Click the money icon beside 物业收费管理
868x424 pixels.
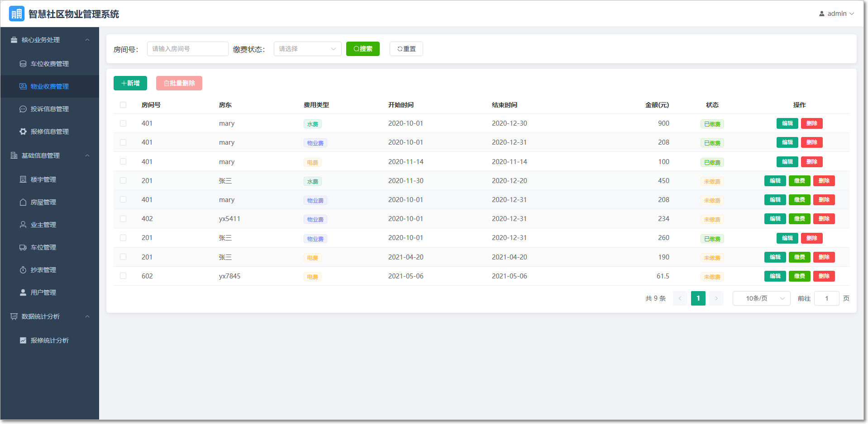pos(23,86)
